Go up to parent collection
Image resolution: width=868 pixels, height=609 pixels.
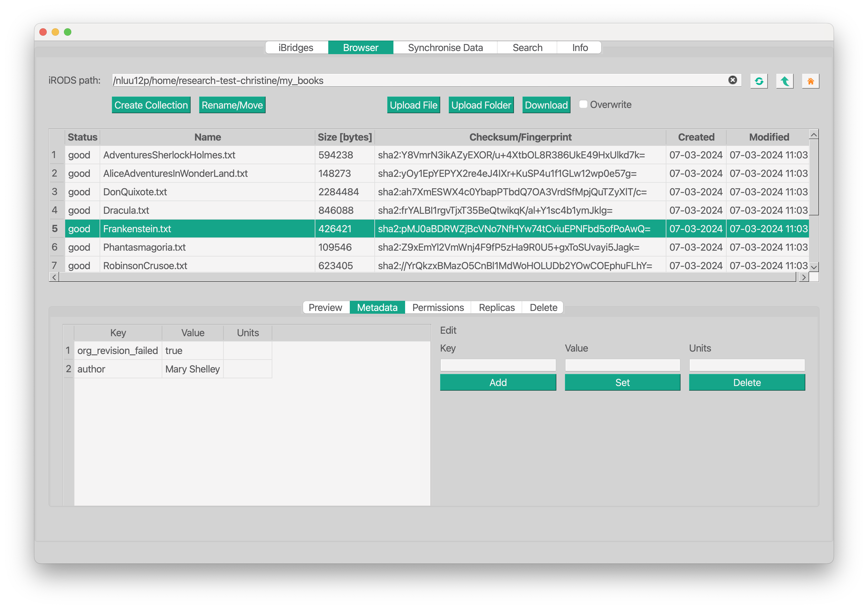[785, 81]
